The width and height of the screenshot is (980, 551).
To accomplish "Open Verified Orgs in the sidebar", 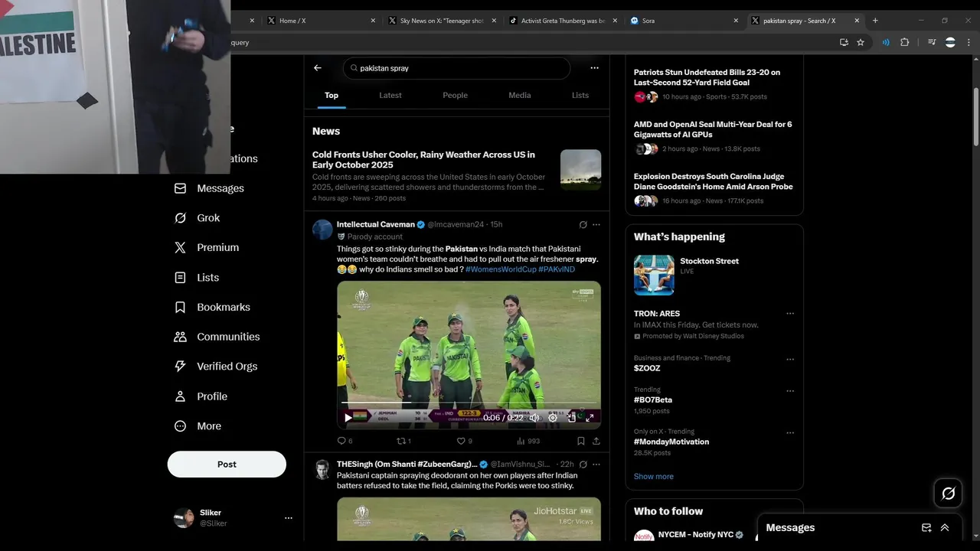I will click(x=215, y=367).
